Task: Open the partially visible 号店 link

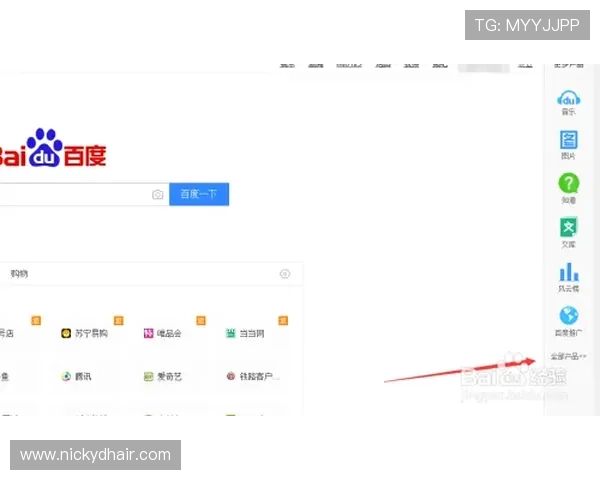Action: tap(7, 333)
